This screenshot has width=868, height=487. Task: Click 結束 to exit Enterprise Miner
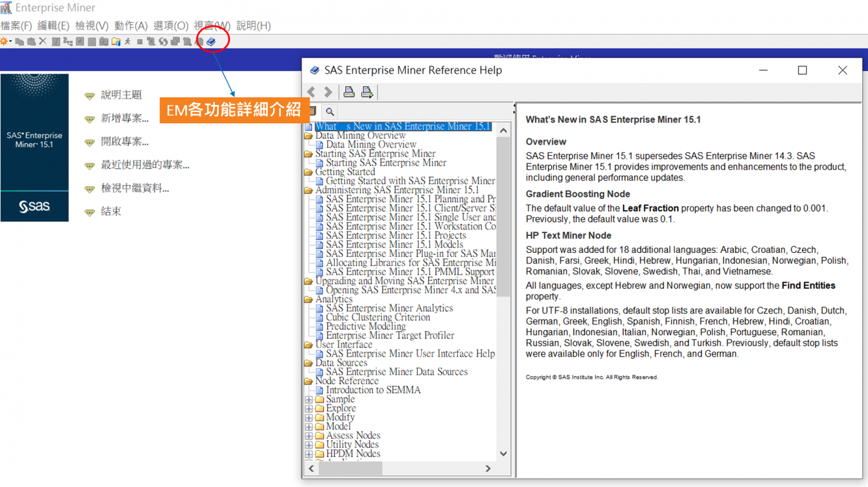(x=111, y=211)
